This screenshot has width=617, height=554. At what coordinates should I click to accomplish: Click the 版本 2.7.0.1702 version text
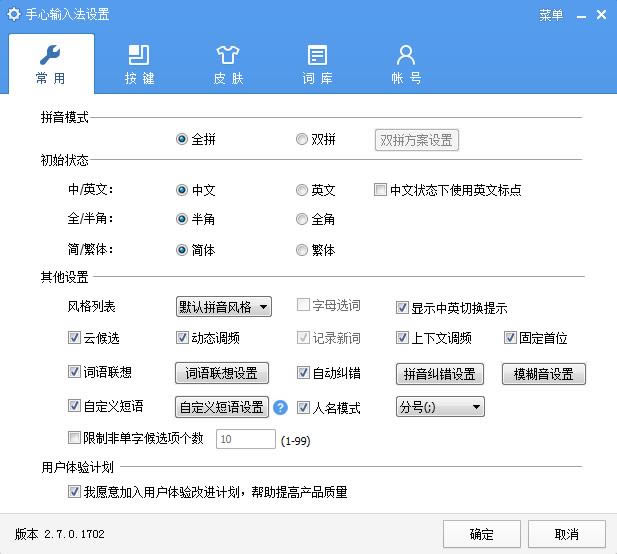(x=60, y=534)
